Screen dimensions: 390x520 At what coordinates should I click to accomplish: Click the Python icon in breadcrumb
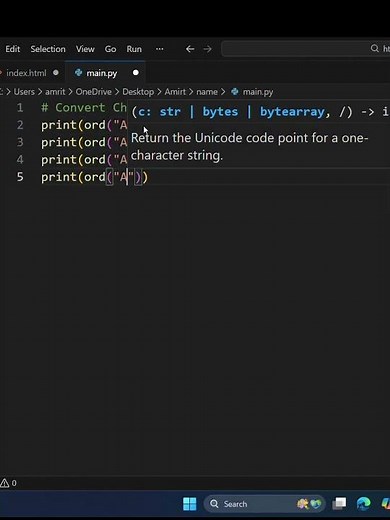(x=235, y=92)
